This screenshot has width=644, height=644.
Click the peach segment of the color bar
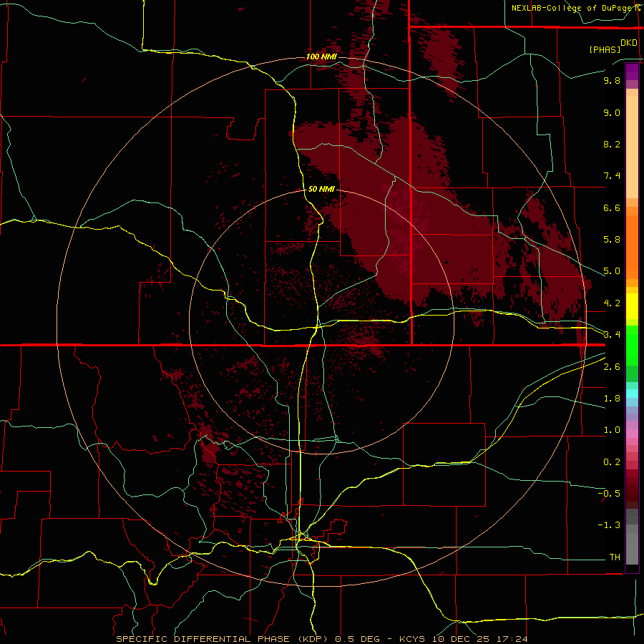pos(632,147)
